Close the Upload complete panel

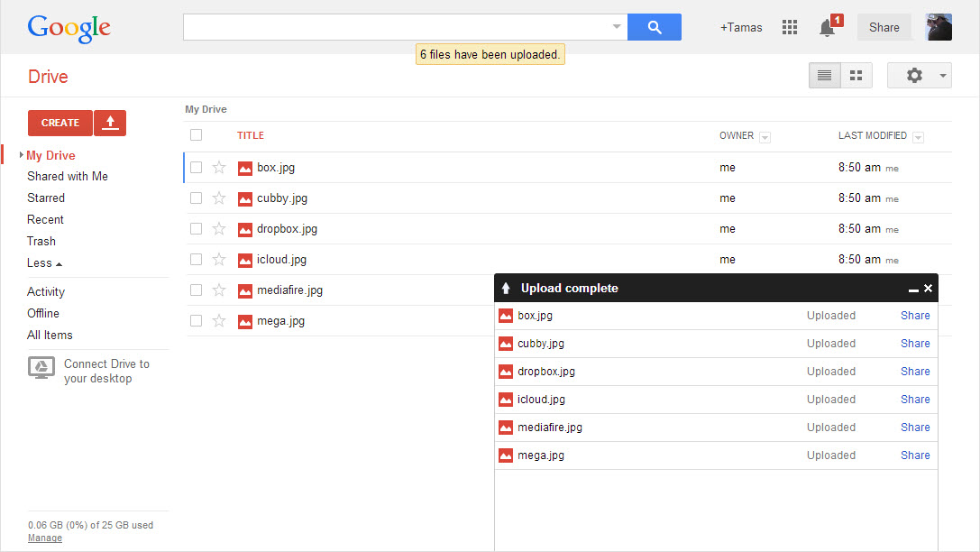tap(928, 289)
